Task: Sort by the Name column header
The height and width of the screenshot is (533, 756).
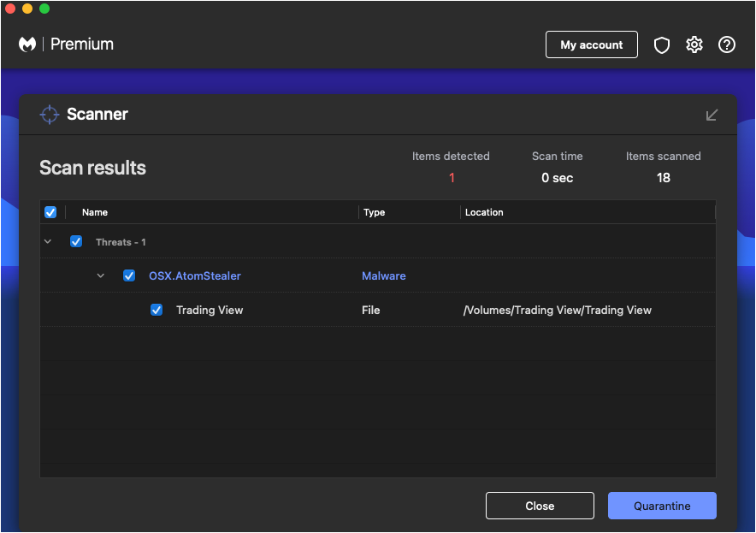Action: coord(95,212)
